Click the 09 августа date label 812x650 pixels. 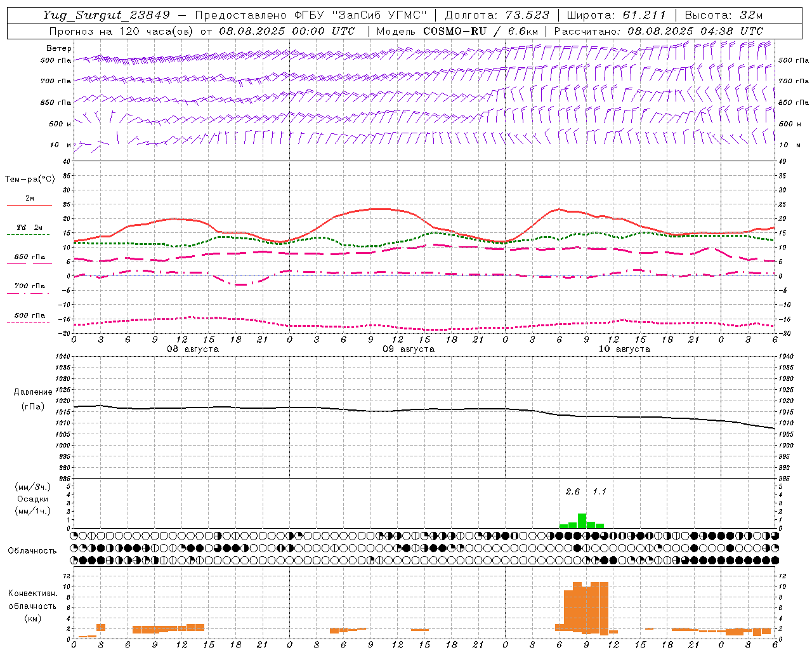coord(409,349)
